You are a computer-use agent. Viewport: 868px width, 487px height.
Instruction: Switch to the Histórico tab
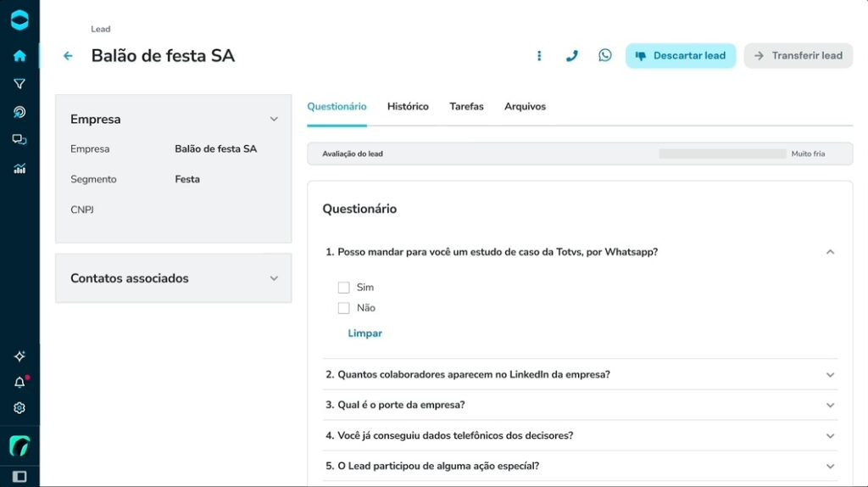408,107
